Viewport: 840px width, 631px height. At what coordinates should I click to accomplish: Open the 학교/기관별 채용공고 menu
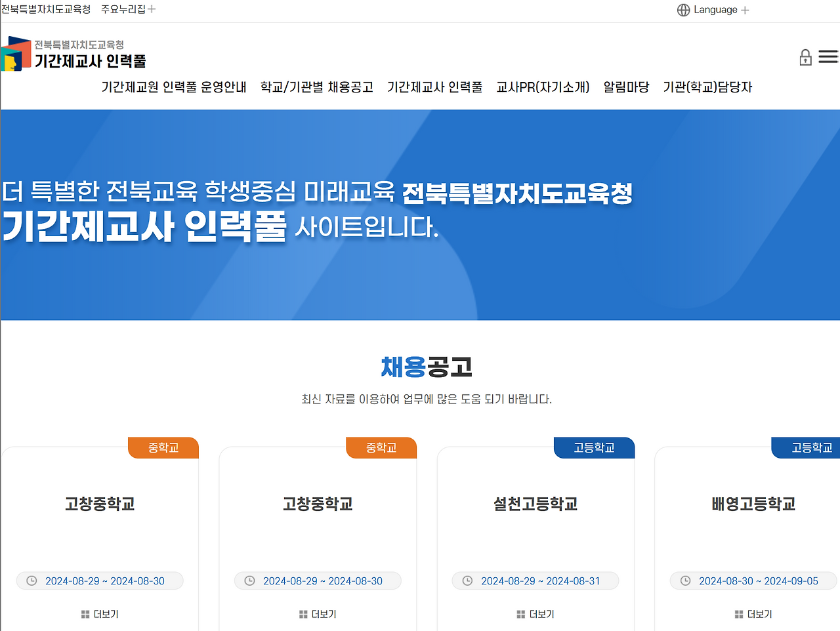(x=317, y=87)
